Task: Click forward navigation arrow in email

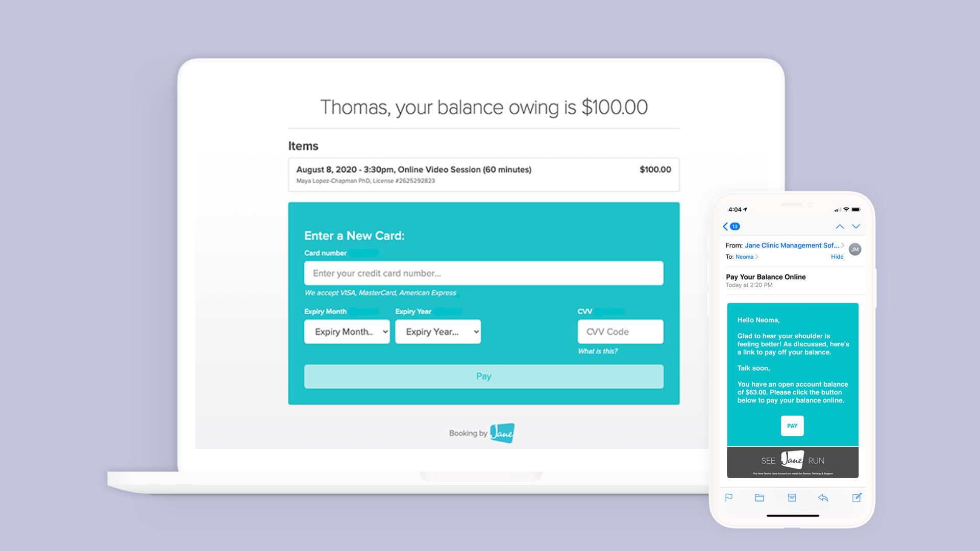Action: coord(856,226)
